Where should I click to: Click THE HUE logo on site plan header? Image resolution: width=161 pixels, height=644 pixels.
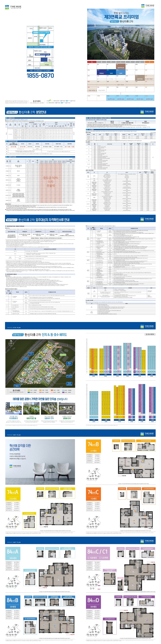point(148,327)
